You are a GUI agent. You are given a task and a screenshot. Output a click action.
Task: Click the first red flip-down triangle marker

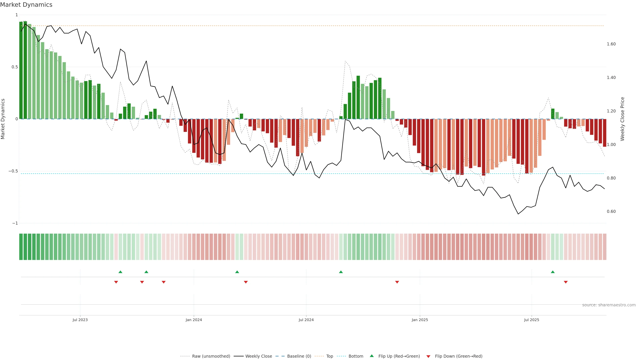click(116, 282)
